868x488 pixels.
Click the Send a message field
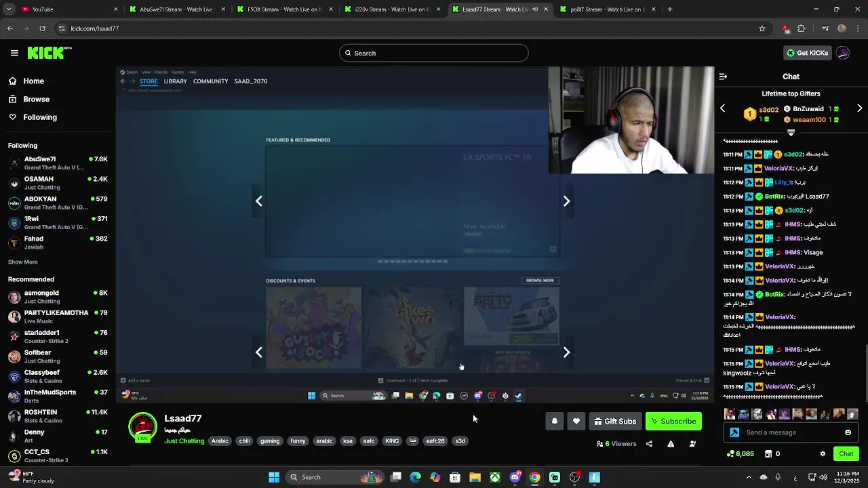(791, 432)
